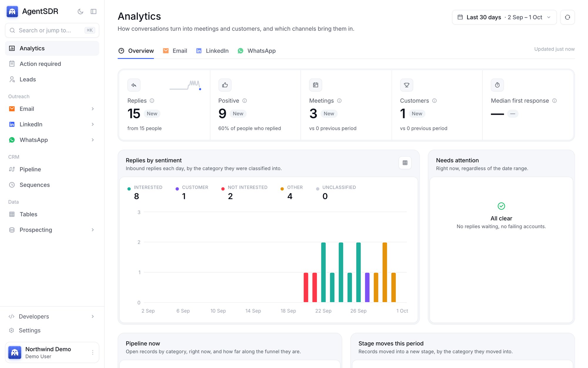The height and width of the screenshot is (368, 588).
Task: Open Settings gear icon
Action: click(11, 330)
